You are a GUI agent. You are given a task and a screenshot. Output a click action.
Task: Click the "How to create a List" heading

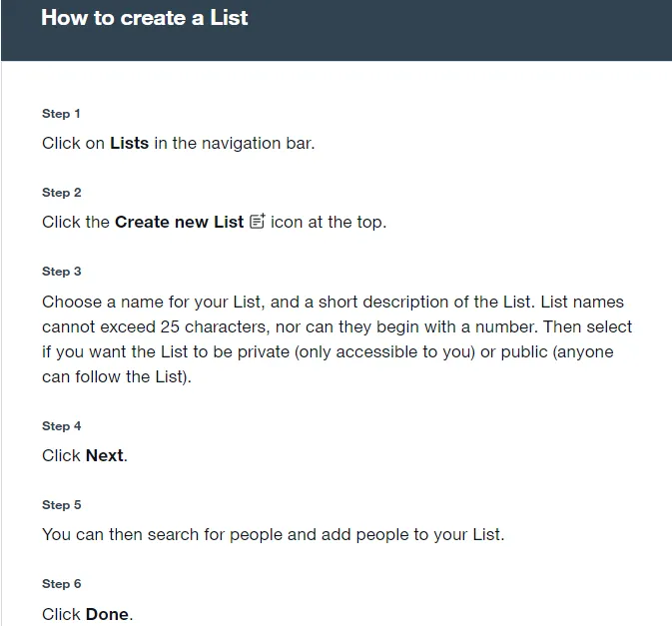(x=145, y=18)
